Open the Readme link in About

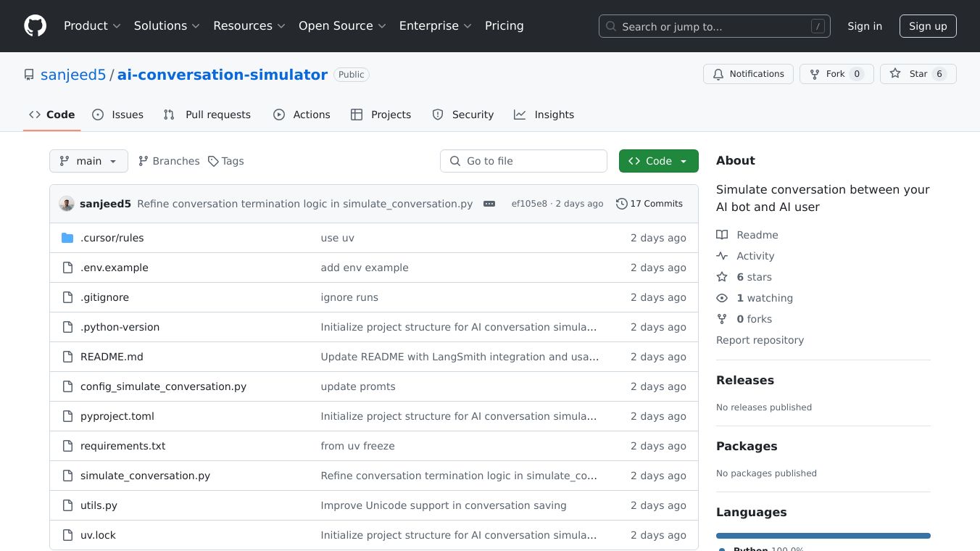(757, 235)
